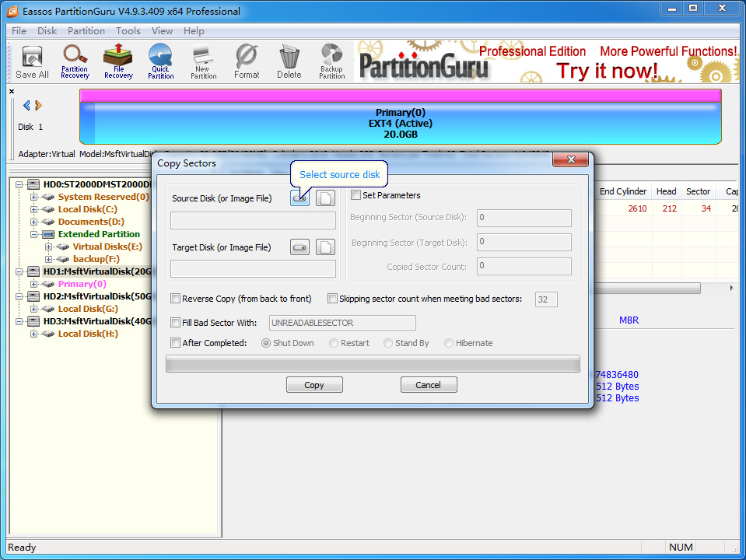Collapse the HD0 disk tree node
This screenshot has width=746, height=560.
[x=19, y=184]
